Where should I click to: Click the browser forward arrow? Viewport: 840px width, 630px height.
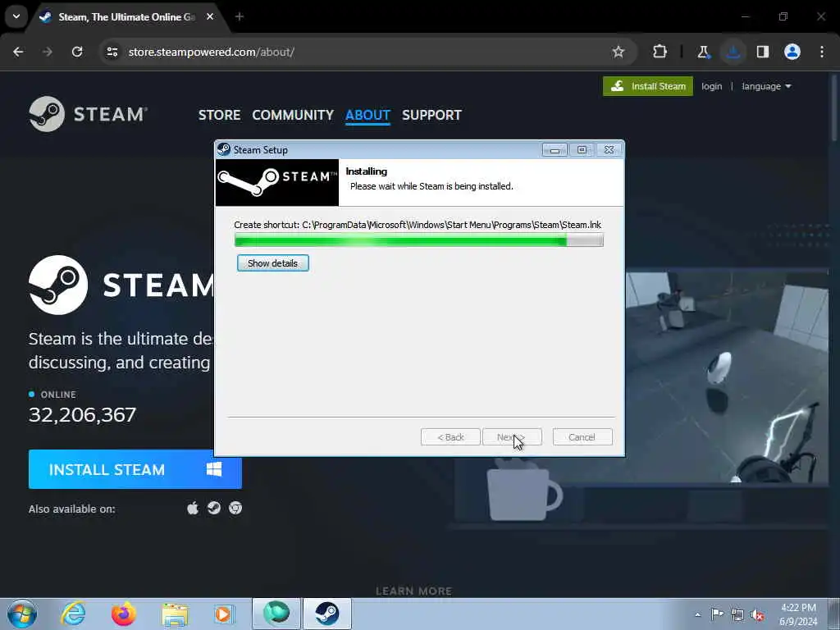tap(48, 52)
